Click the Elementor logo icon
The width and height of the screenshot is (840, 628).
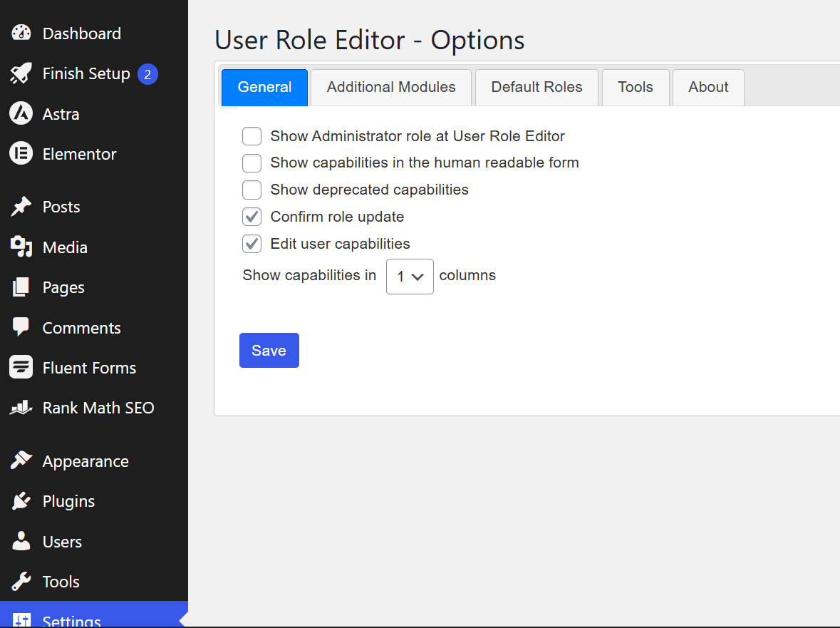[x=21, y=154]
